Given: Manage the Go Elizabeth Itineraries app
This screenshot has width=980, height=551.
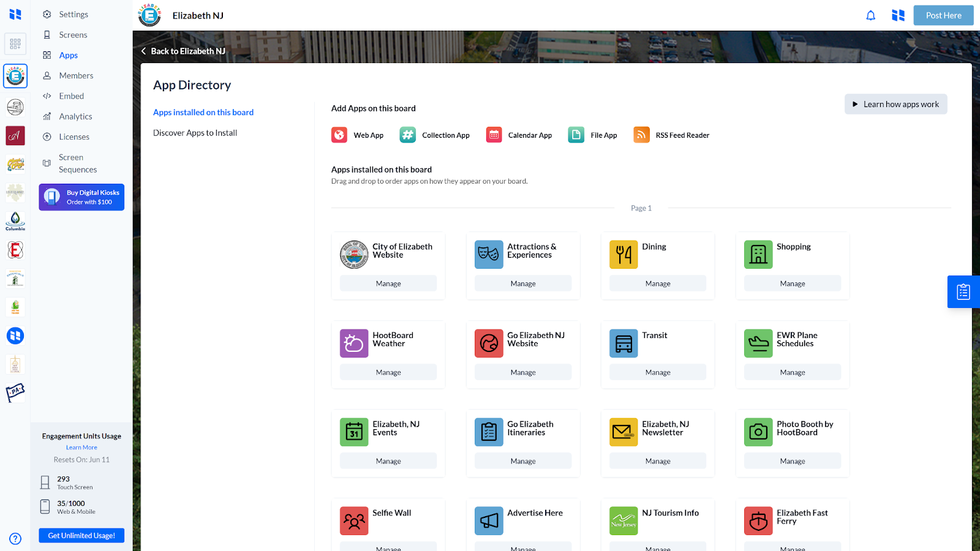Looking at the screenshot, I should 523,461.
